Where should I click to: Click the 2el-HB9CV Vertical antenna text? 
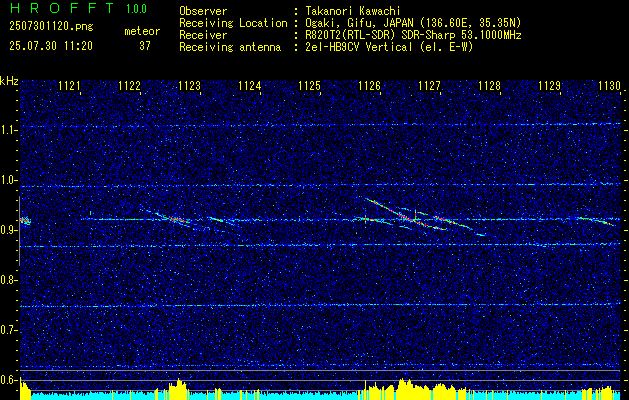click(x=389, y=47)
